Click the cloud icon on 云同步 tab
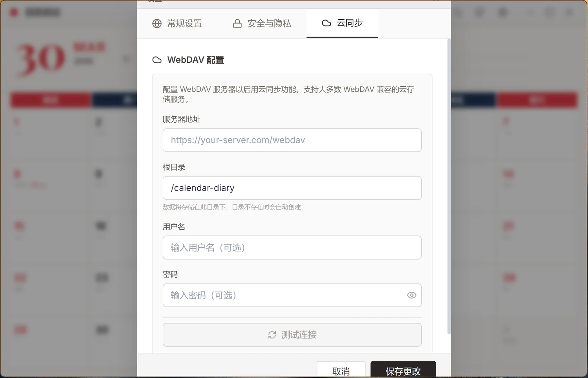 coord(326,23)
